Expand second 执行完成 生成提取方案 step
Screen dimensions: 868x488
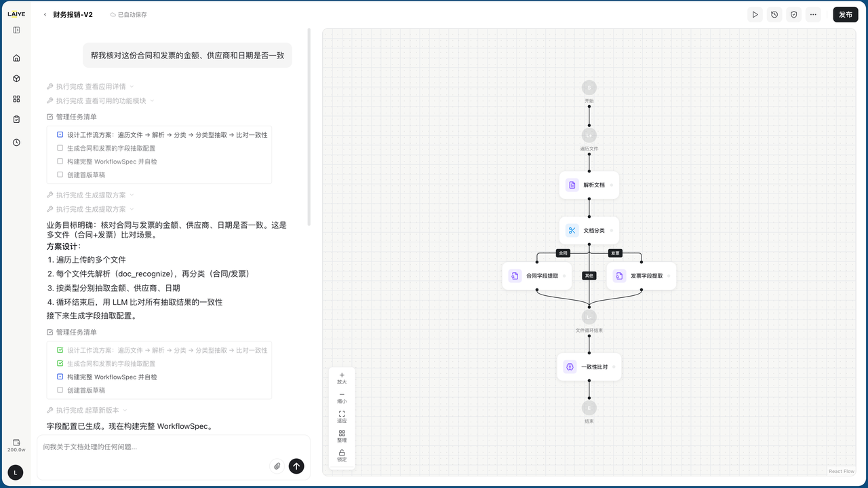click(x=90, y=209)
